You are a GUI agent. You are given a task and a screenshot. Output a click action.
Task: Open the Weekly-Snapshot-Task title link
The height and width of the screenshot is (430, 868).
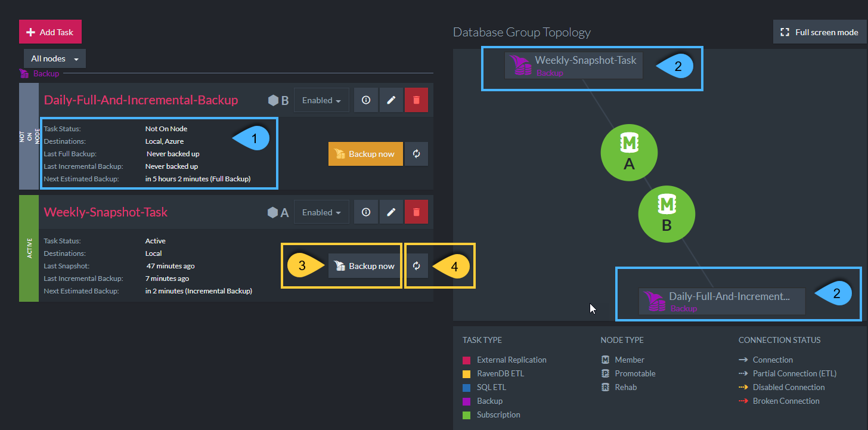(106, 212)
